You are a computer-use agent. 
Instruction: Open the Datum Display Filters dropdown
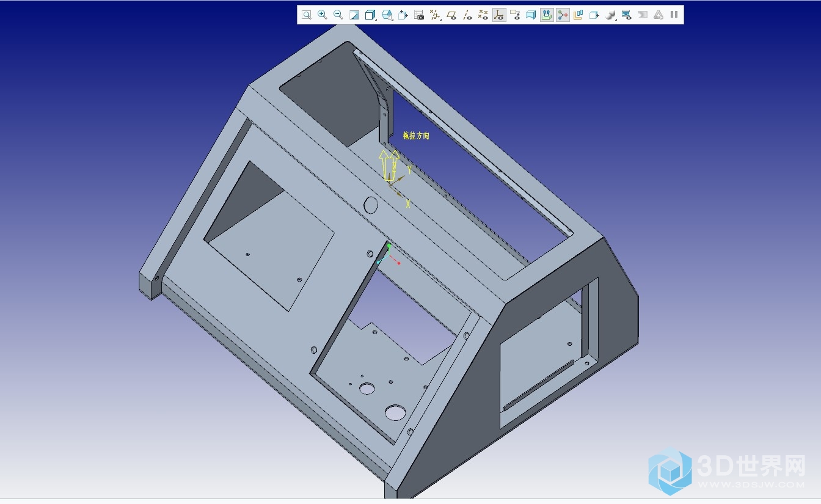coord(436,15)
